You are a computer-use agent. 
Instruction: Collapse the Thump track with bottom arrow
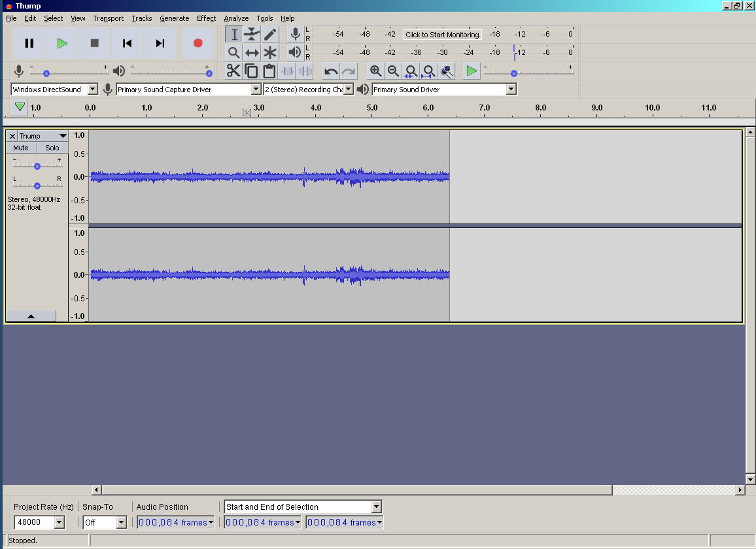[31, 316]
